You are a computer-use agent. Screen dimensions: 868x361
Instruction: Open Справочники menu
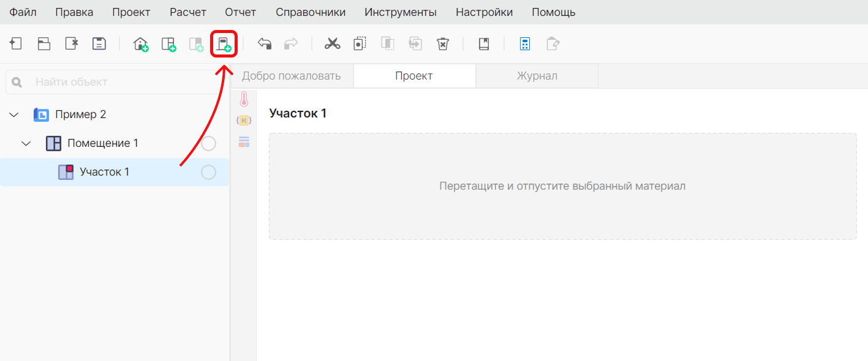tap(311, 12)
